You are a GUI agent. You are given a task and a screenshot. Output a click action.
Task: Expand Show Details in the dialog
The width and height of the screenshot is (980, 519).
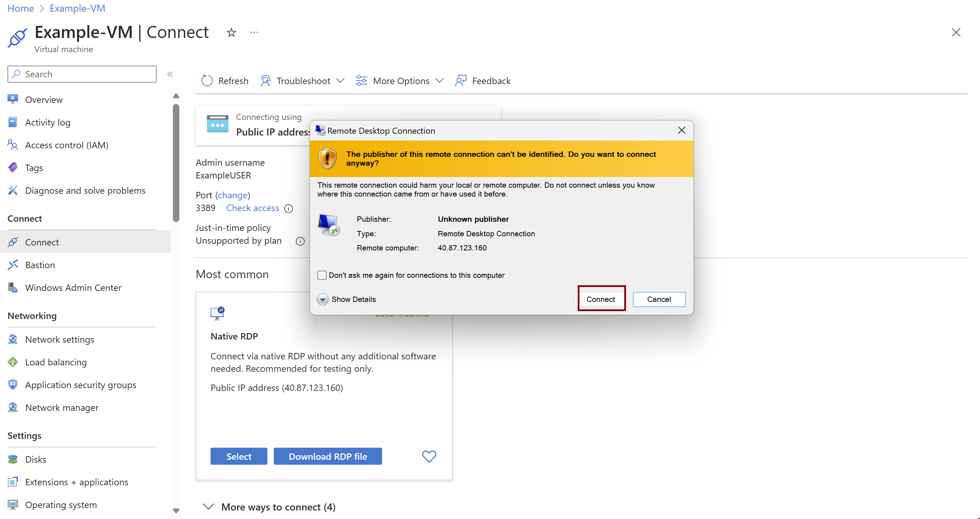(x=323, y=299)
